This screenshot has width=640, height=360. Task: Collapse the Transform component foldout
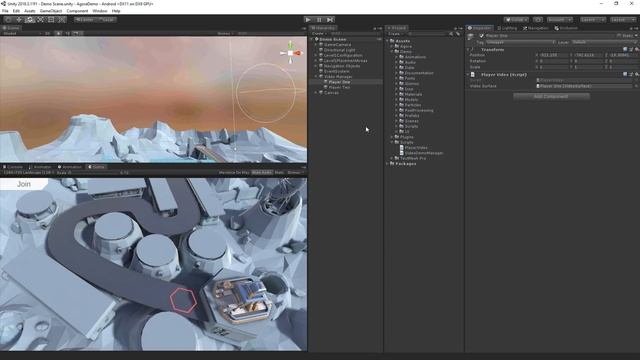click(x=468, y=49)
